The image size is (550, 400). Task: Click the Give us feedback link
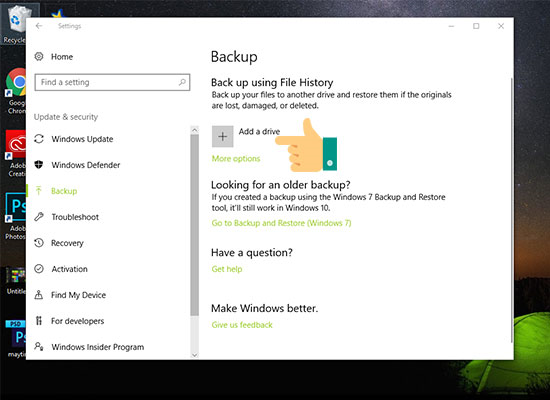pyautogui.click(x=242, y=325)
